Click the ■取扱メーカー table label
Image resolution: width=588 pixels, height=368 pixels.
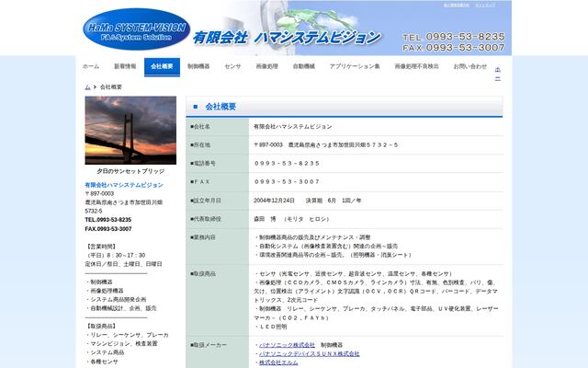[x=209, y=345]
